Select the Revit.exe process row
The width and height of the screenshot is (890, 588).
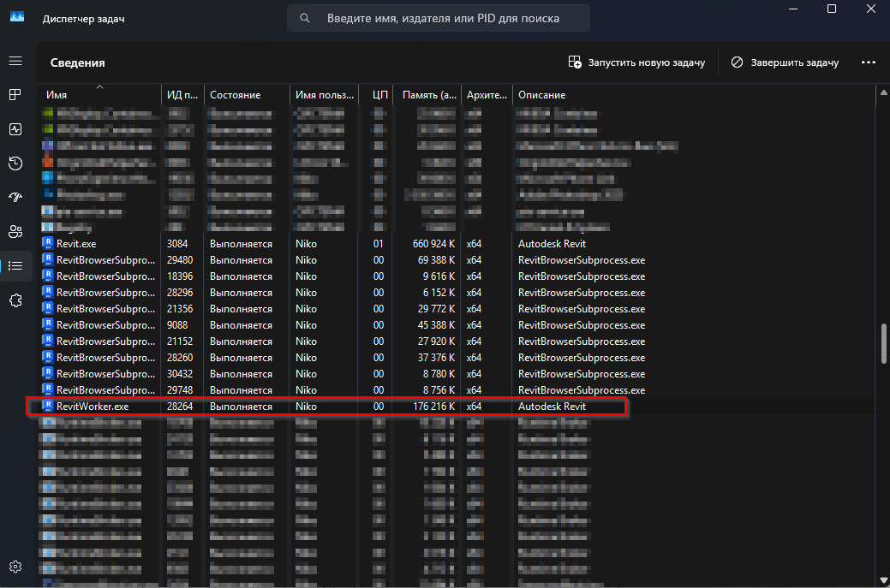tap(457, 244)
